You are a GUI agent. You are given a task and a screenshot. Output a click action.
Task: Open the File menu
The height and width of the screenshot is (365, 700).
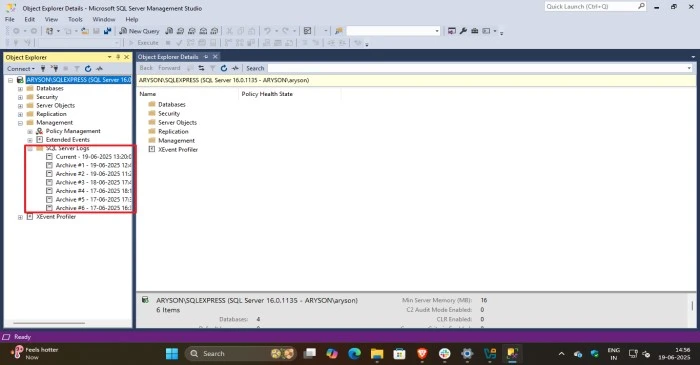click(x=10, y=19)
